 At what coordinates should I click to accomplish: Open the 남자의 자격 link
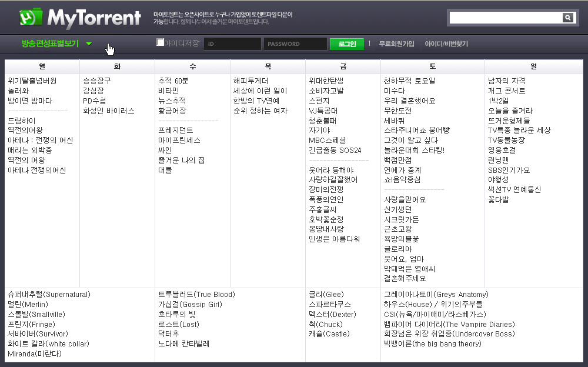click(x=507, y=81)
